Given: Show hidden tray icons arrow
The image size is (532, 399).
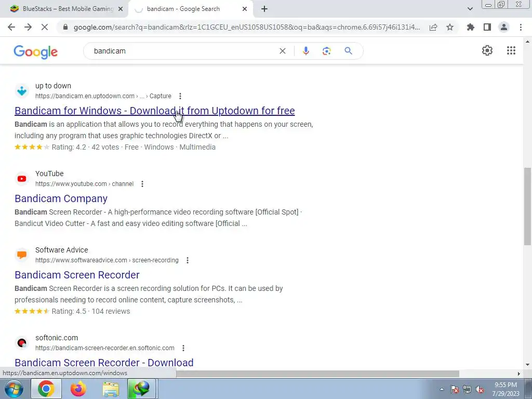Looking at the screenshot, I should [442, 390].
